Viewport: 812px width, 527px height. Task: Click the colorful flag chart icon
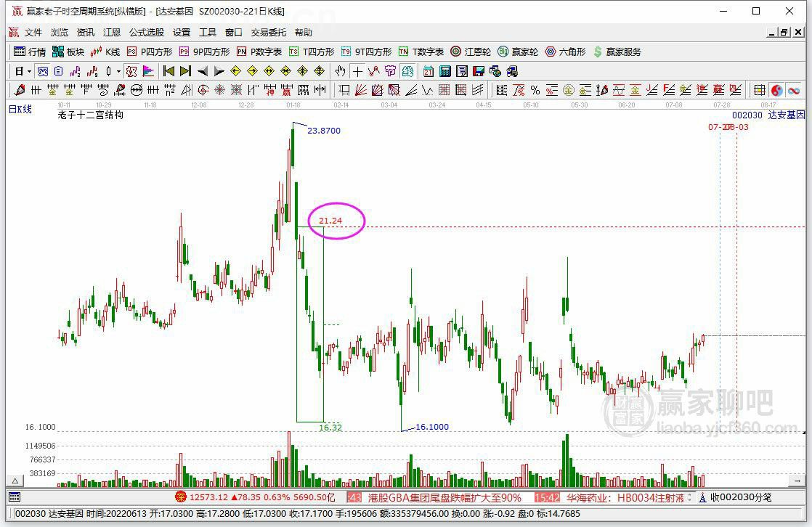point(148,71)
